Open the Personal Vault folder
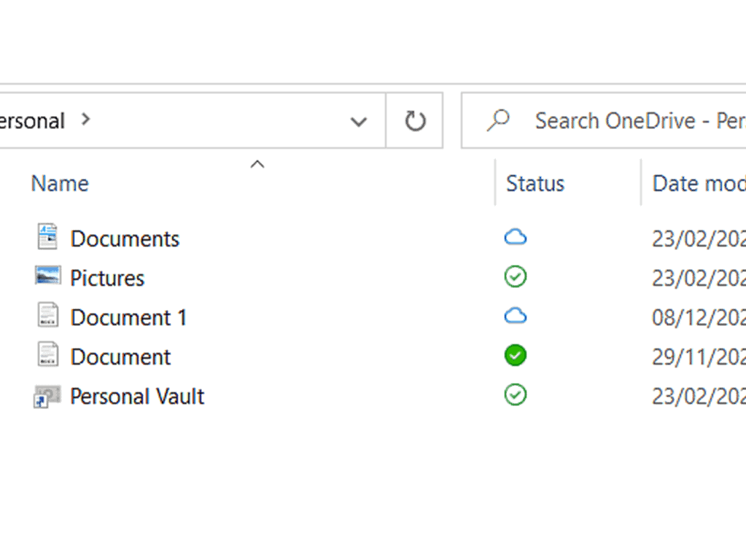 point(136,395)
